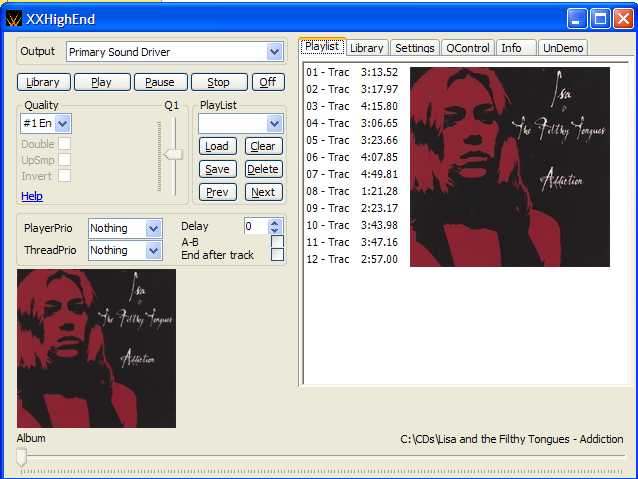The image size is (638, 479).
Task: Click the Off button
Action: tap(268, 82)
